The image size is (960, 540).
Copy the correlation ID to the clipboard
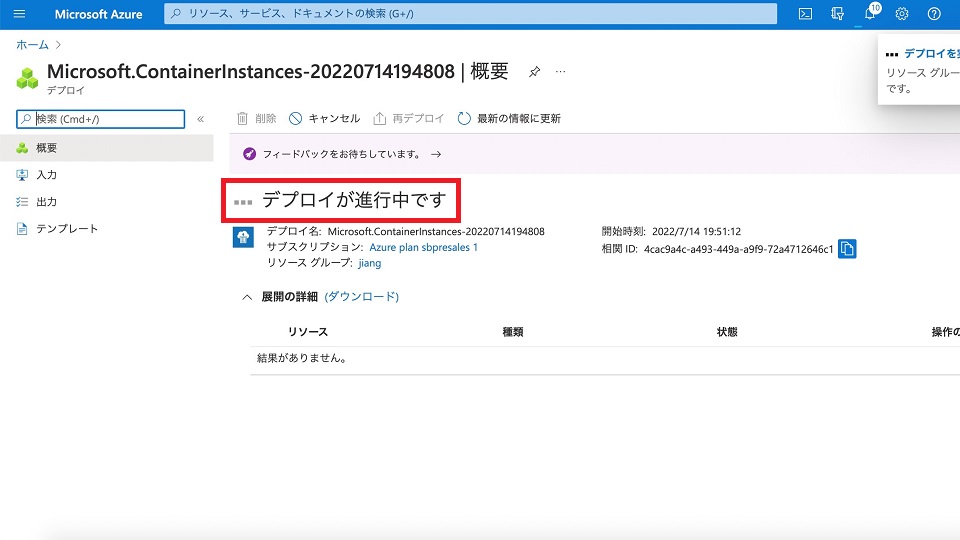[846, 249]
